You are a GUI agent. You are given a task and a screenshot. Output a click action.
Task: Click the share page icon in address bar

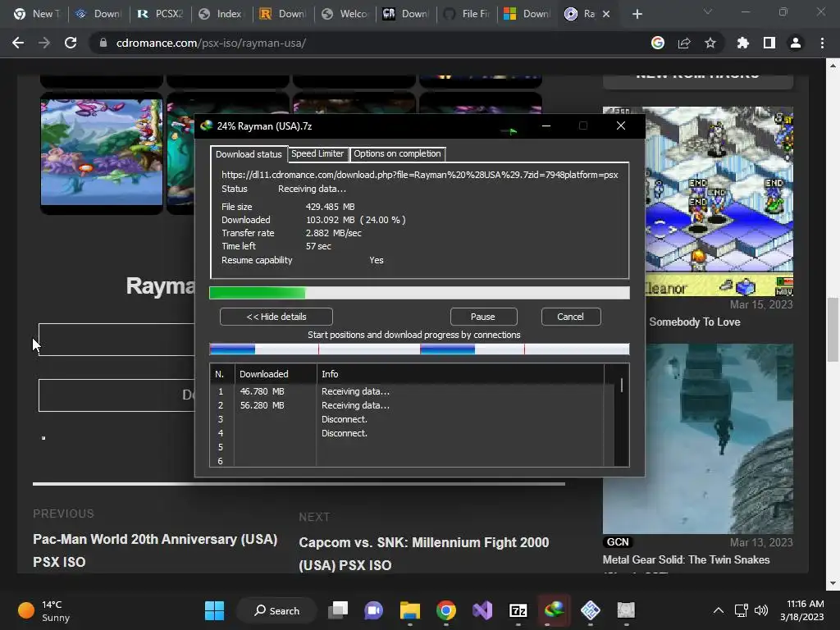[x=684, y=43]
